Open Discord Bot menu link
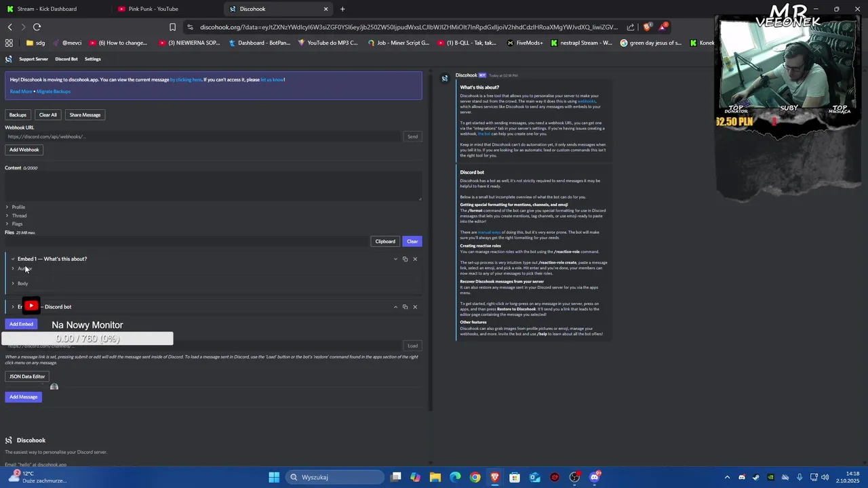This screenshot has height=488, width=868. [x=66, y=59]
